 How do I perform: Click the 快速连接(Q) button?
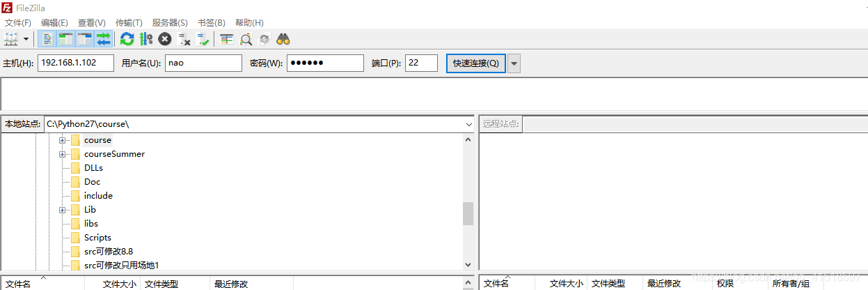pyautogui.click(x=476, y=63)
